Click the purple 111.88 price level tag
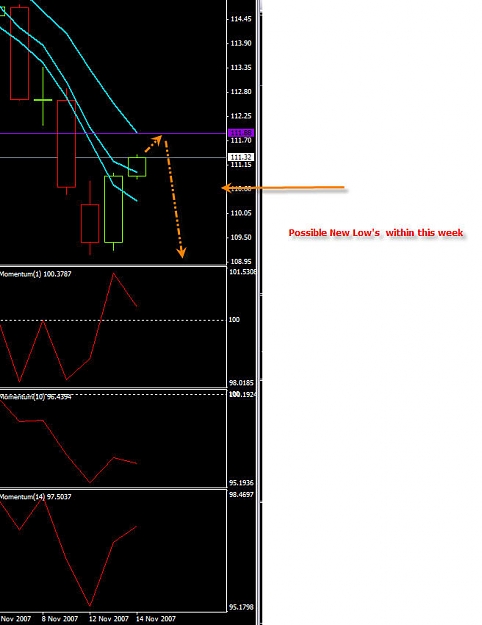The image size is (482, 625). point(241,133)
